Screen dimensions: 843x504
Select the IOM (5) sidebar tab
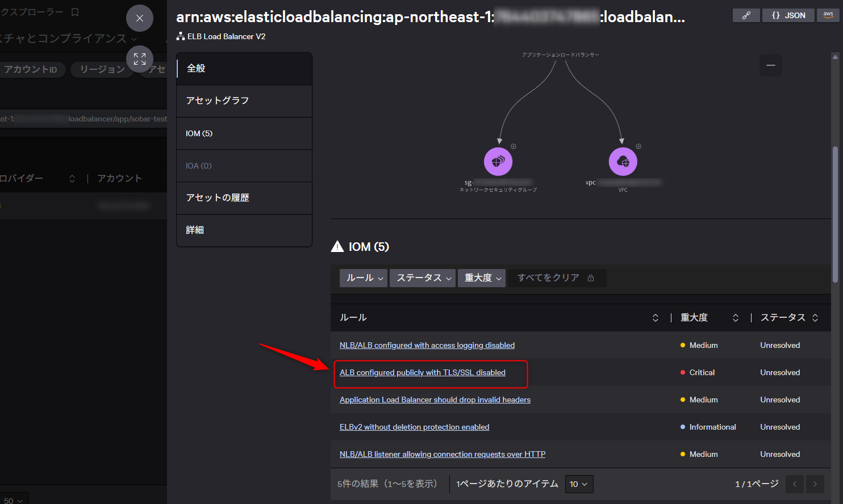(x=244, y=133)
